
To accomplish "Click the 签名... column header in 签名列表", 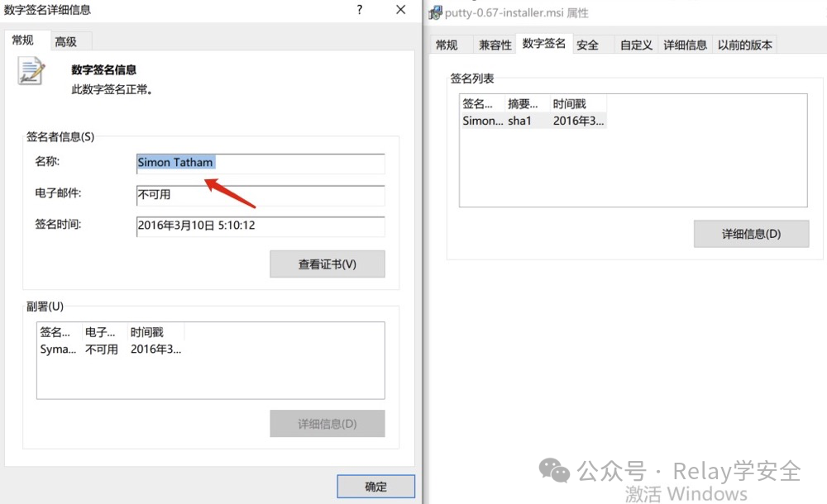I will (x=483, y=104).
